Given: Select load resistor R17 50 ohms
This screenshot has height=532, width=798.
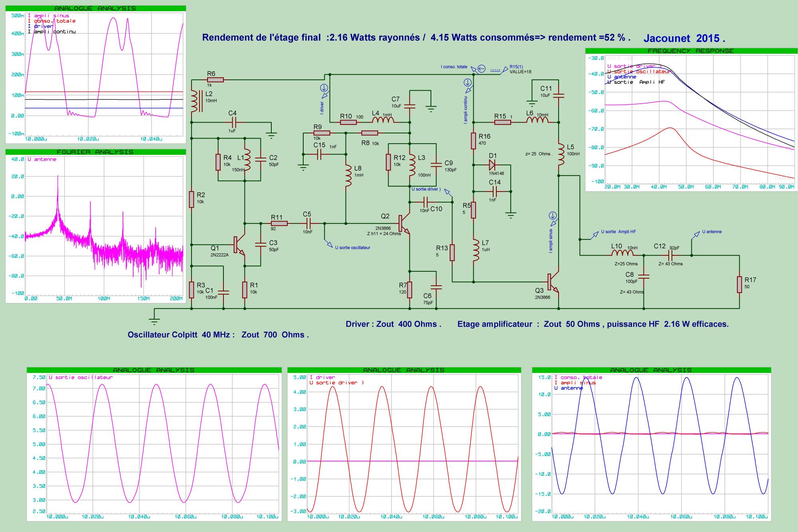Looking at the screenshot, I should pyautogui.click(x=739, y=284).
